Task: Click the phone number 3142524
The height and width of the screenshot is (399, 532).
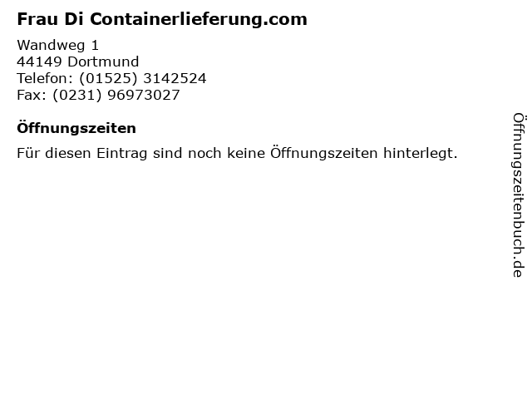Action: (x=175, y=78)
